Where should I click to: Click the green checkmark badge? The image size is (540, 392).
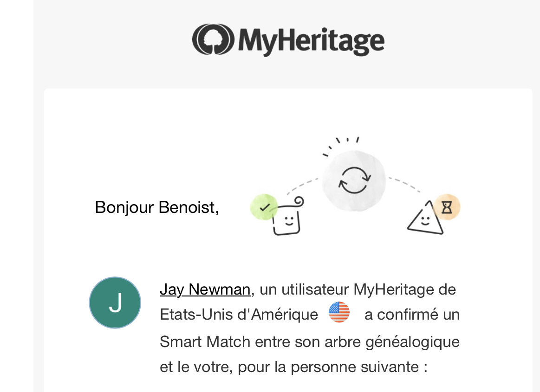tap(264, 207)
